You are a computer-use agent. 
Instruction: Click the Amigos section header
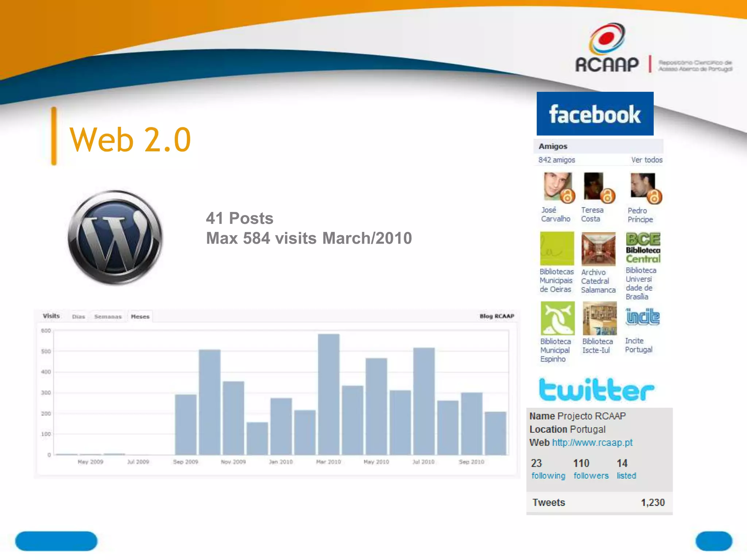598,146
